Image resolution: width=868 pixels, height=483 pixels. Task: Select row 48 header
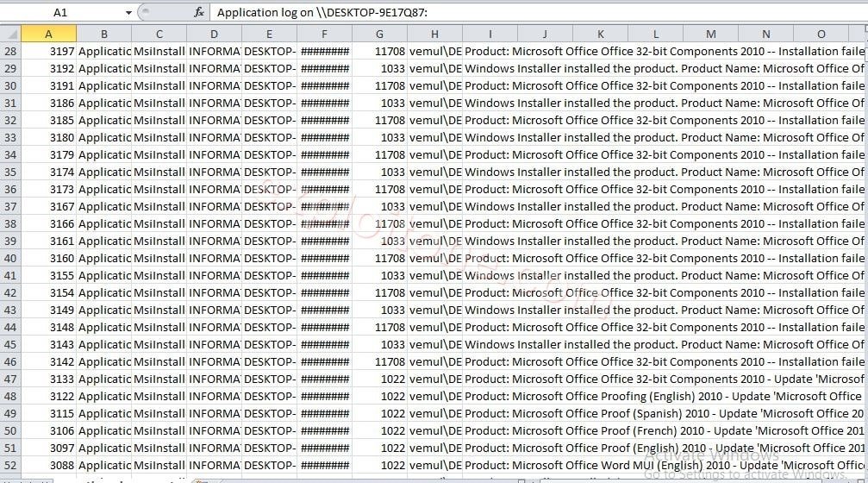coord(10,396)
